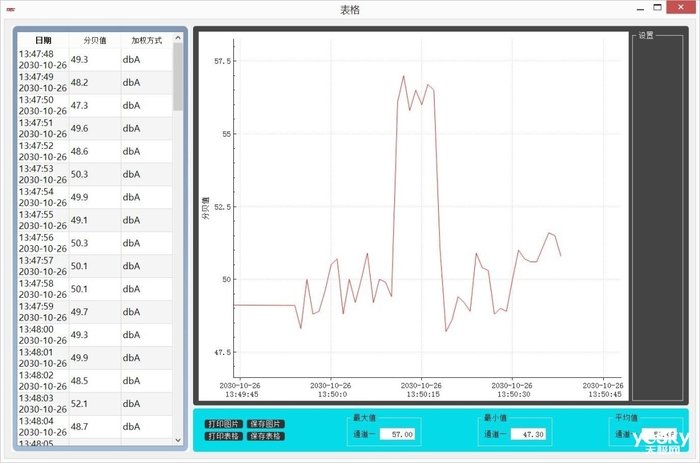Click the 分贝值 column header
This screenshot has width=700, height=463.
point(95,40)
